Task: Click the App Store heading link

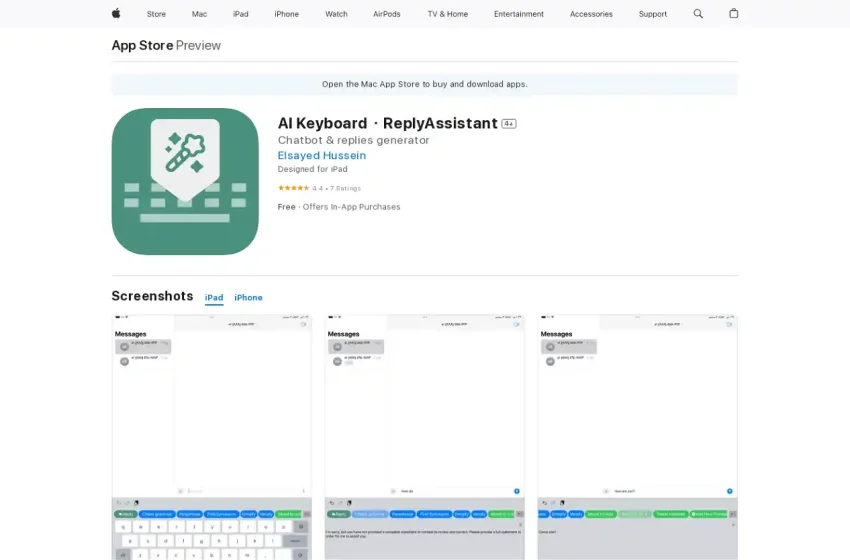Action: [142, 46]
